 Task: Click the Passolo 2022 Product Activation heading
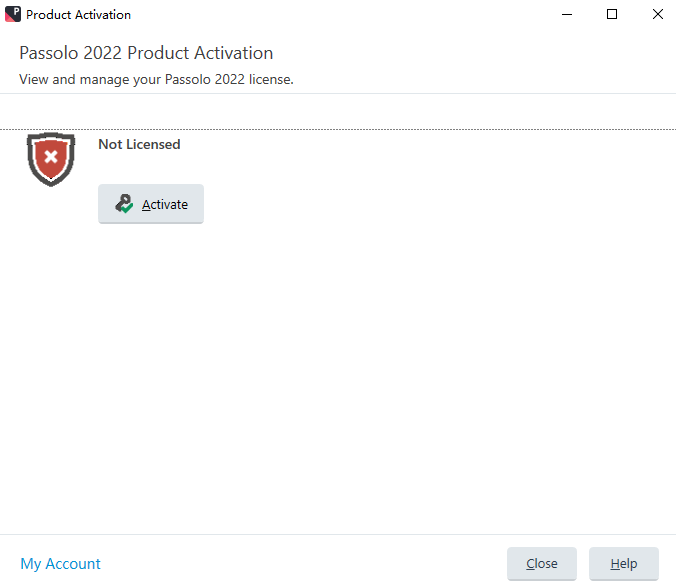coord(146,53)
